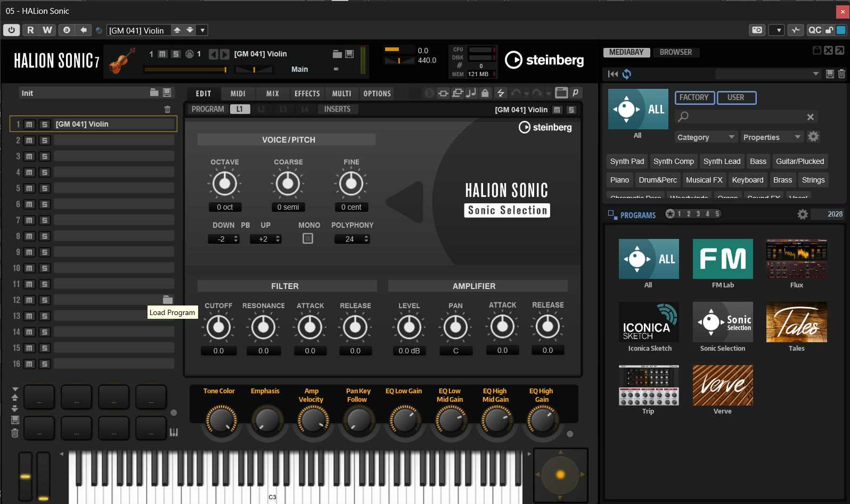Image resolution: width=850 pixels, height=504 pixels.
Task: Click the trash icon above the program slot list
Action: tap(167, 109)
